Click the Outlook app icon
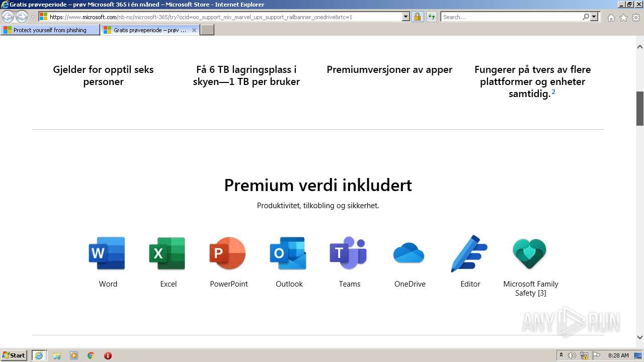Screen dimensions: 644x362 (289, 253)
